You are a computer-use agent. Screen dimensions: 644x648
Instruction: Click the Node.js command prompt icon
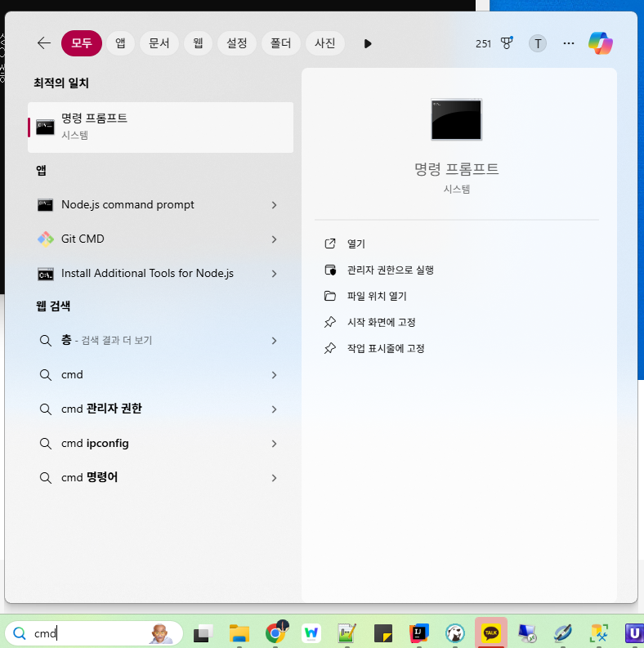[45, 205]
